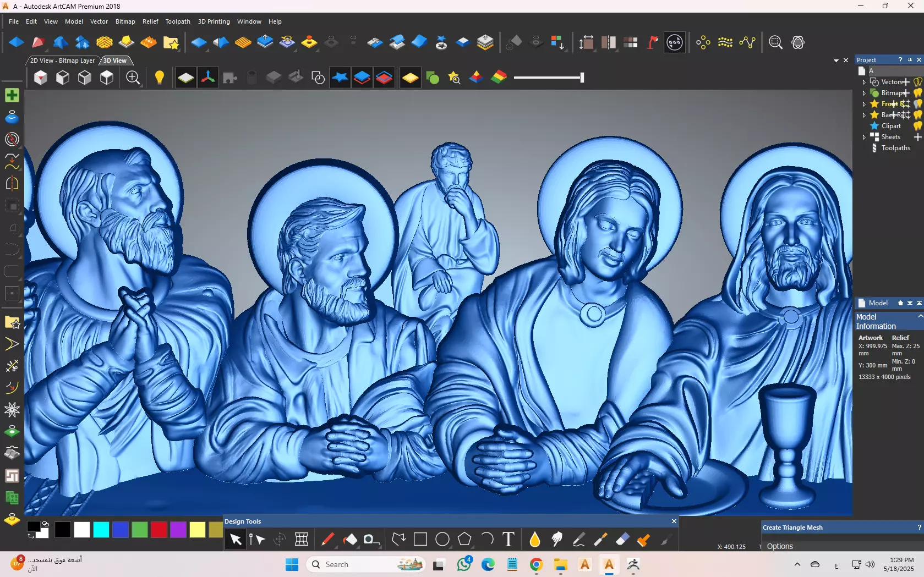Open the 3D Printing menu

click(x=214, y=21)
